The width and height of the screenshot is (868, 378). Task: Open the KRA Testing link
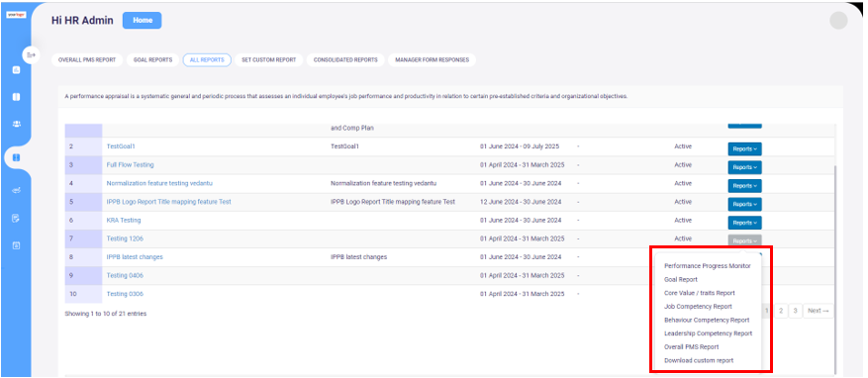(x=124, y=221)
